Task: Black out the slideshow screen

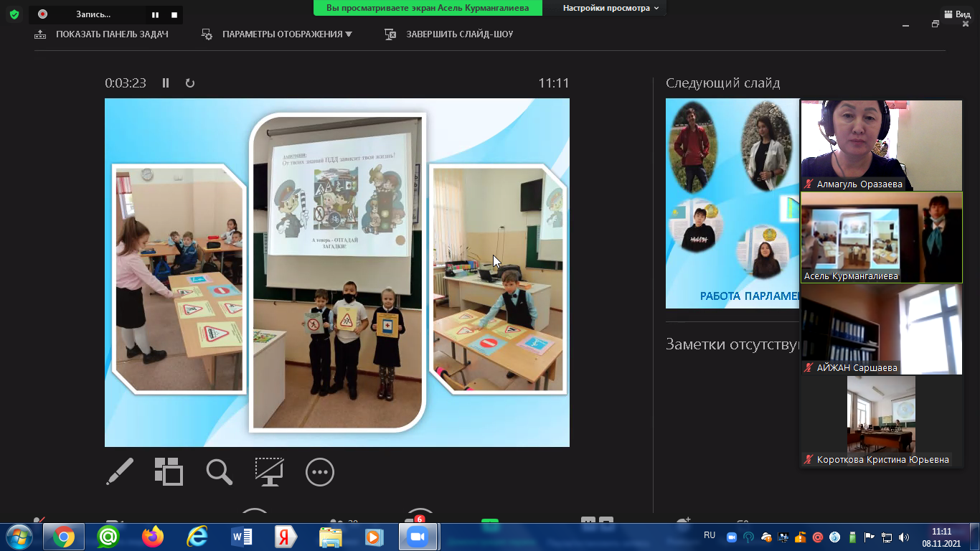Action: click(x=269, y=472)
